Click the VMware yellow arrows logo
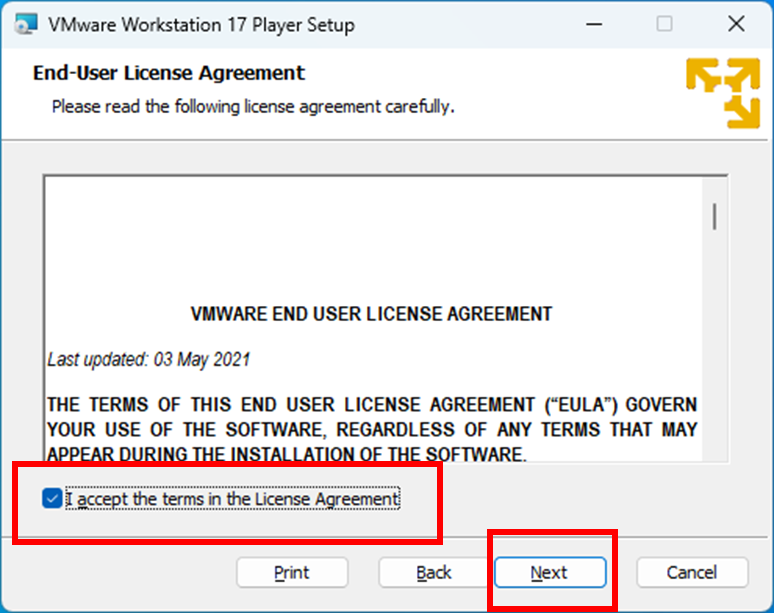Viewport: 774px width, 613px height. (723, 93)
